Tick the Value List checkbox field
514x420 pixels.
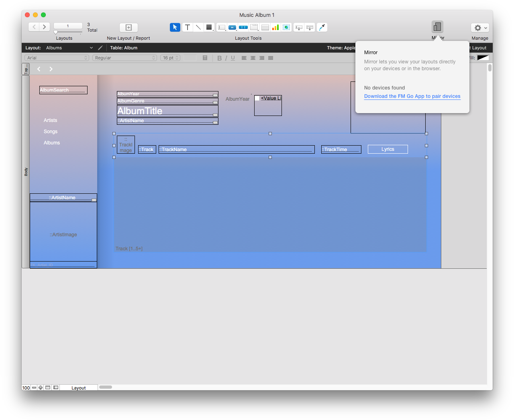click(257, 98)
